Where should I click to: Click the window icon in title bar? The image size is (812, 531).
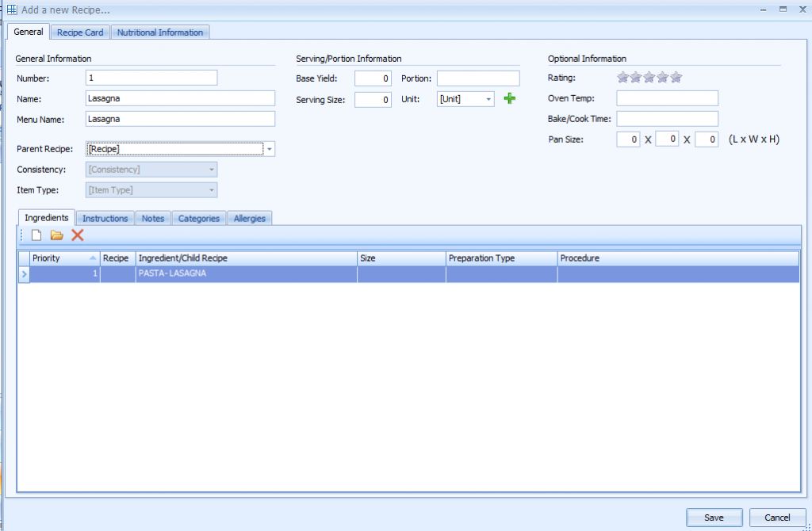[x=12, y=10]
